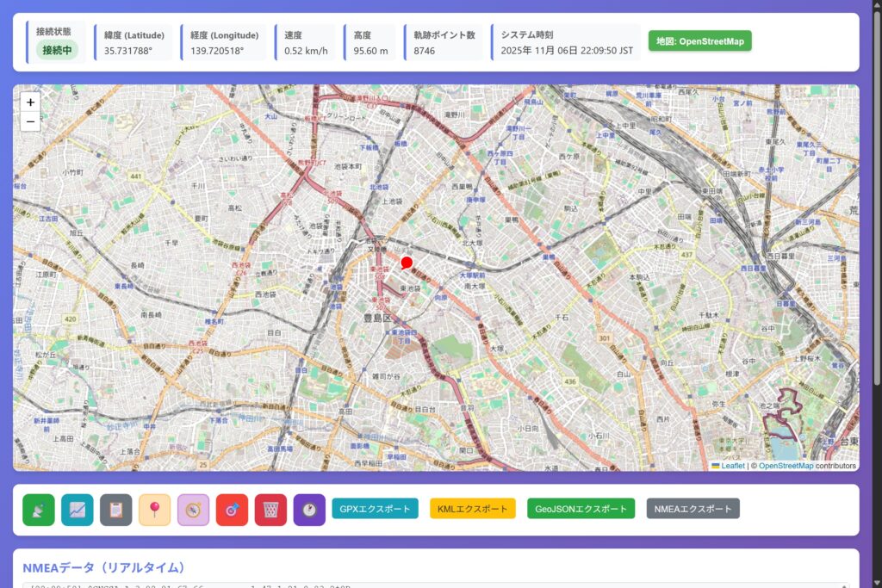This screenshot has height=588, width=882.
Task: Toggle the purple compass button
Action: (x=194, y=510)
